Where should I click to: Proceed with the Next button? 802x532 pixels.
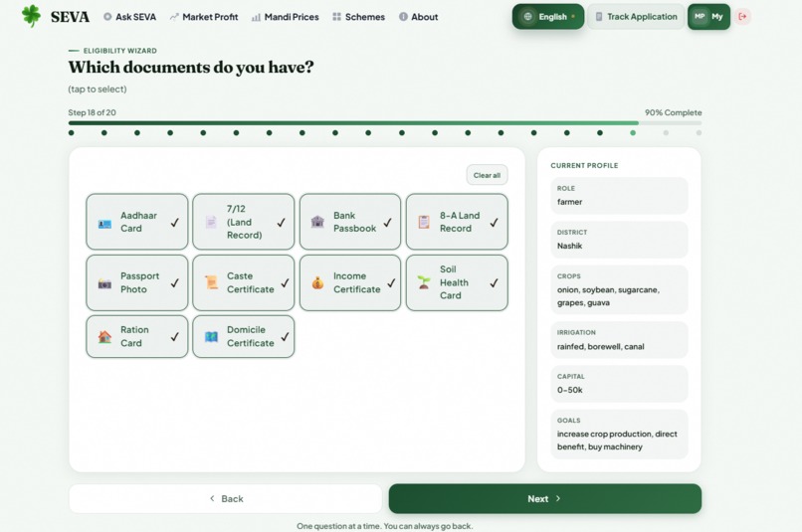pos(545,499)
